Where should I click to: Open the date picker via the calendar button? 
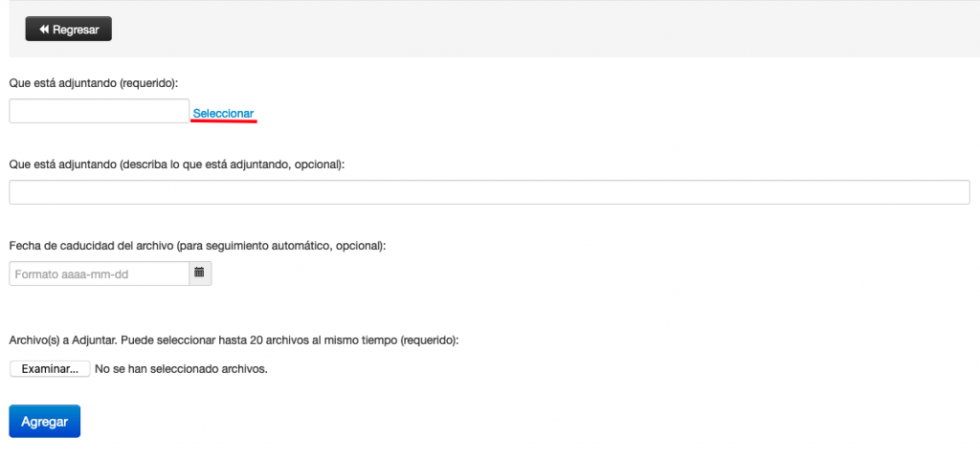200,273
